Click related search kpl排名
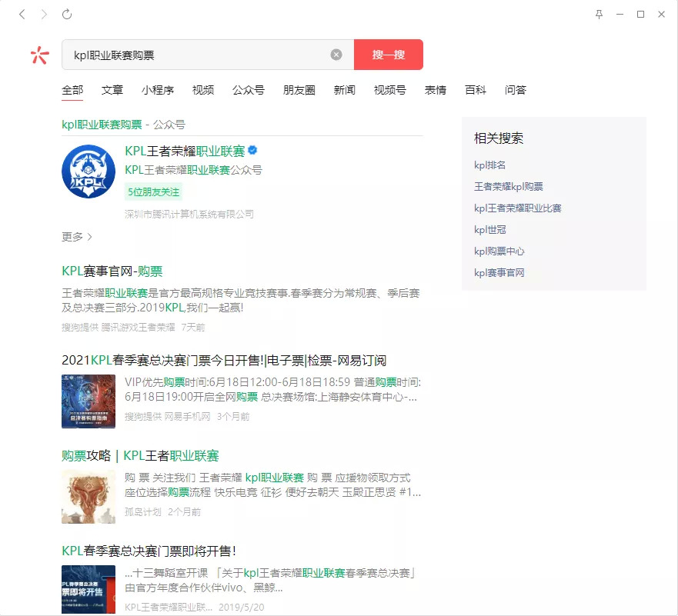This screenshot has width=678, height=616. 490,165
